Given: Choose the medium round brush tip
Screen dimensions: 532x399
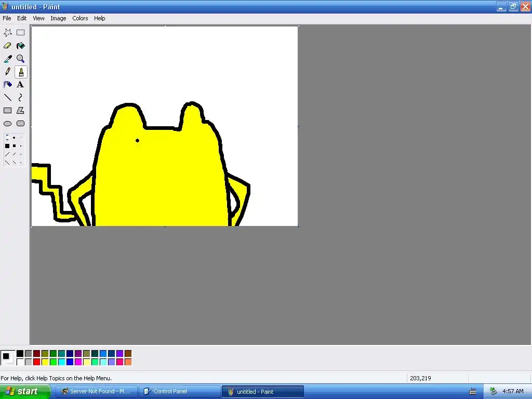Looking at the screenshot, I should (x=14, y=138).
